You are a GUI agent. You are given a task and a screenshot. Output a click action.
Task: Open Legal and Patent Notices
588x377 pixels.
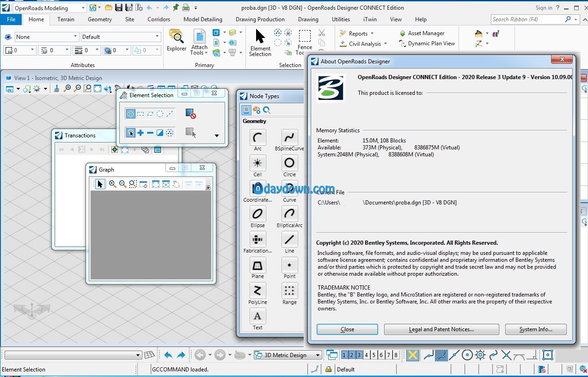point(441,329)
